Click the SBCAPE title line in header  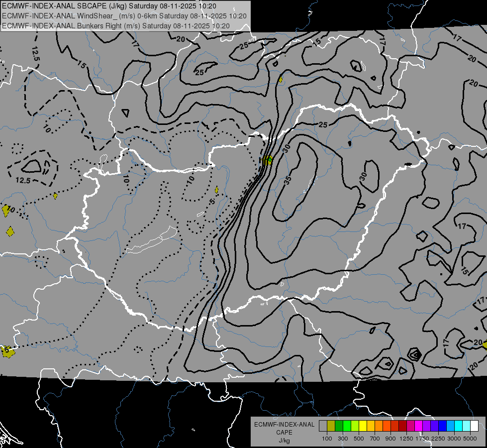click(x=109, y=5)
